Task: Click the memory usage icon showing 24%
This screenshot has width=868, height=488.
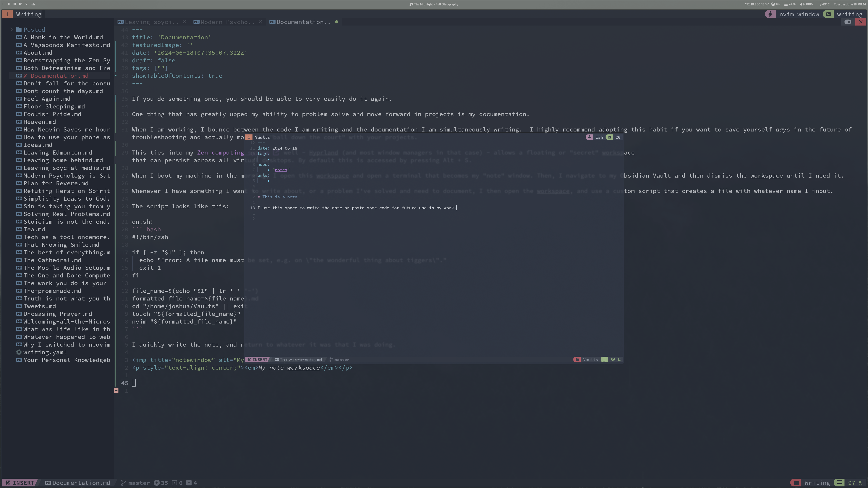Action: click(x=786, y=4)
